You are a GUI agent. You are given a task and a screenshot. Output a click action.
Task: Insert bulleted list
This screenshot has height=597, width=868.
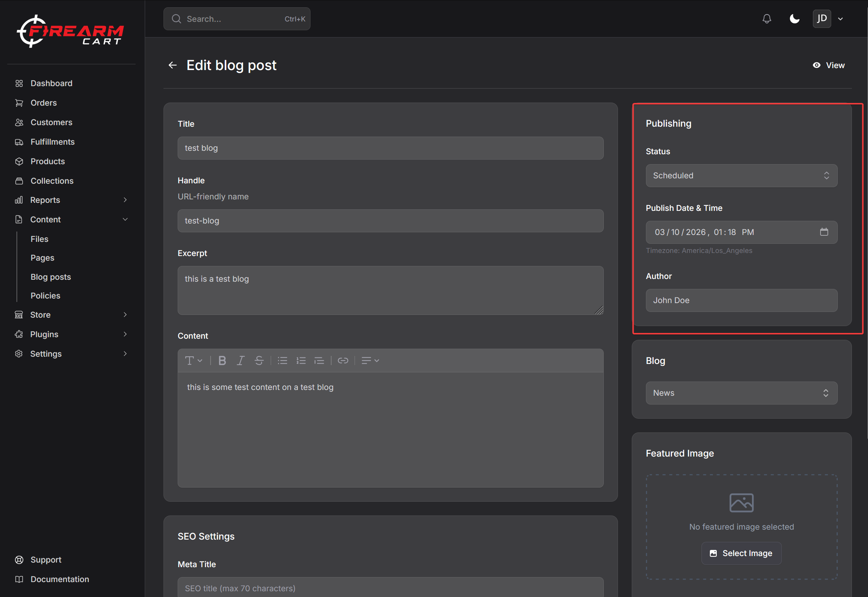(x=283, y=360)
